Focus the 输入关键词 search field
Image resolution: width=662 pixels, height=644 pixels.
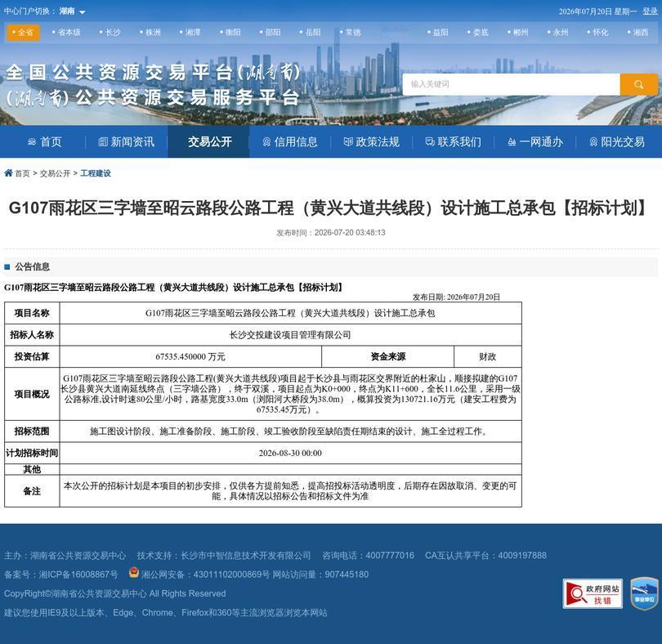point(511,84)
